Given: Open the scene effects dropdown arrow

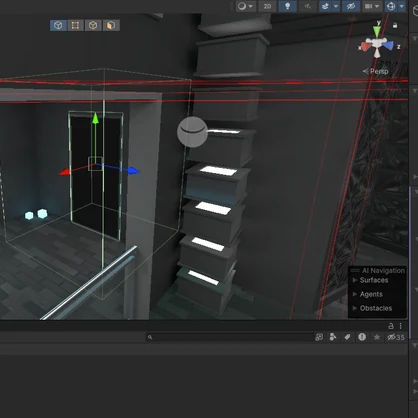Looking at the screenshot, I should [336, 6].
